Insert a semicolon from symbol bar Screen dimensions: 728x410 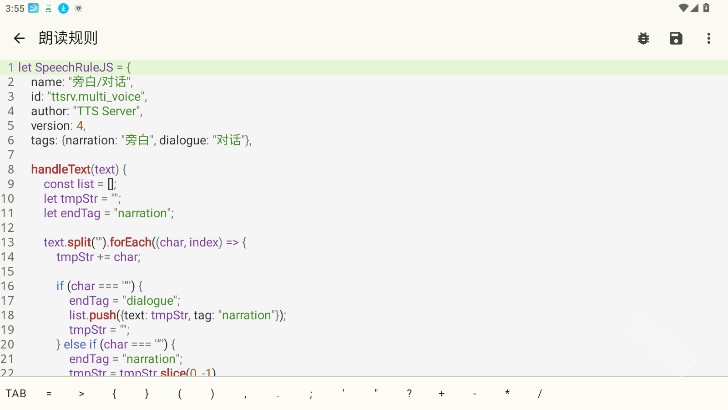(x=311, y=394)
